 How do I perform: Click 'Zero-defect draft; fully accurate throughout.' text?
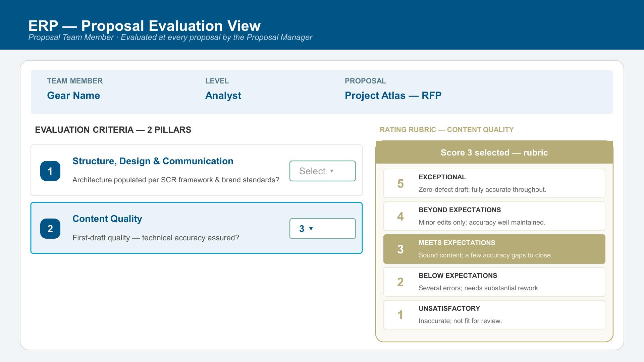pos(482,190)
